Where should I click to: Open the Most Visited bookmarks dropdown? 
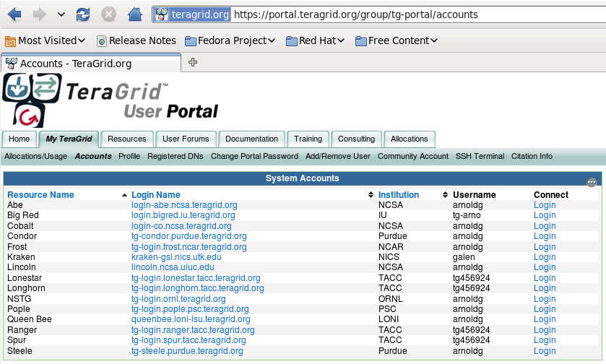(x=46, y=40)
